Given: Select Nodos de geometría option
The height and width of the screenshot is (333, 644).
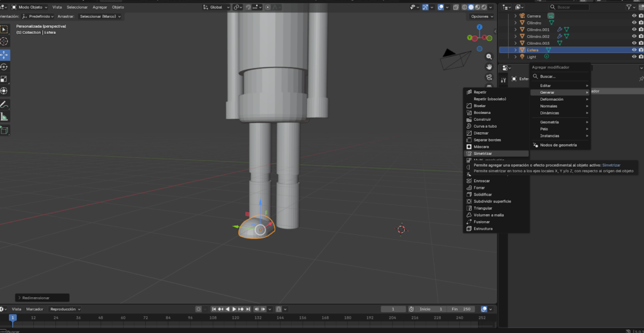Looking at the screenshot, I should point(560,145).
